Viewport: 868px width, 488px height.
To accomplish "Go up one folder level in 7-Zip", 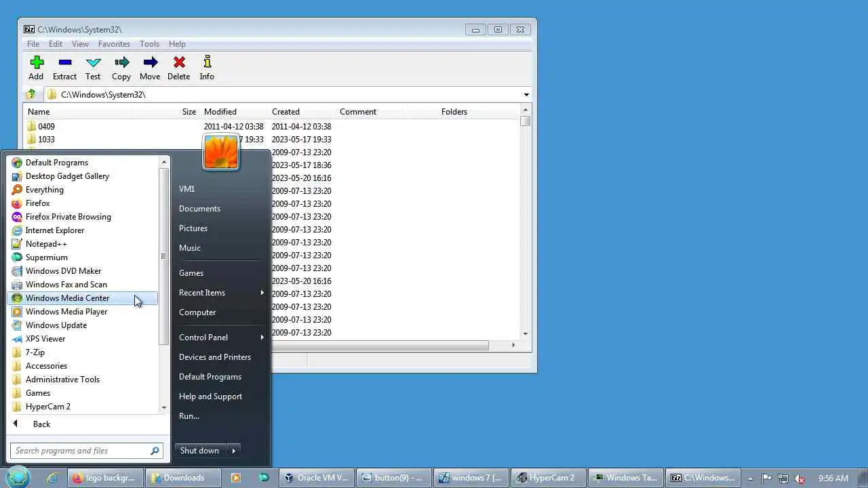I will click(x=31, y=95).
